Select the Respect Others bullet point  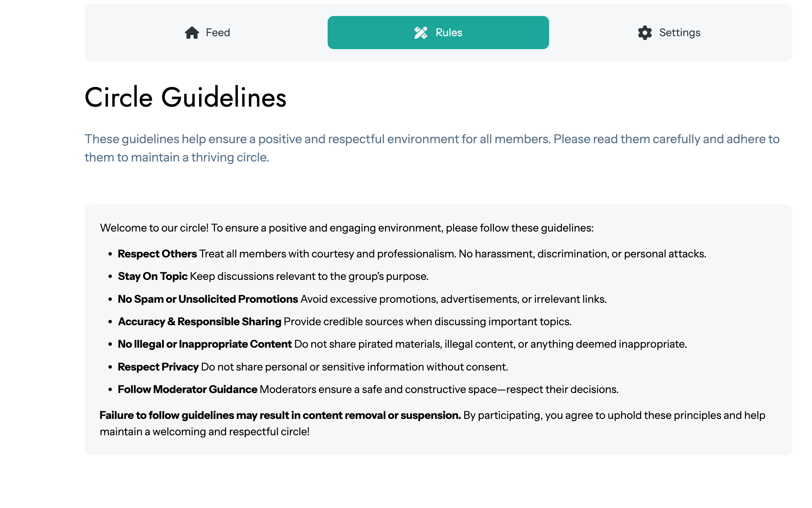coord(412,253)
